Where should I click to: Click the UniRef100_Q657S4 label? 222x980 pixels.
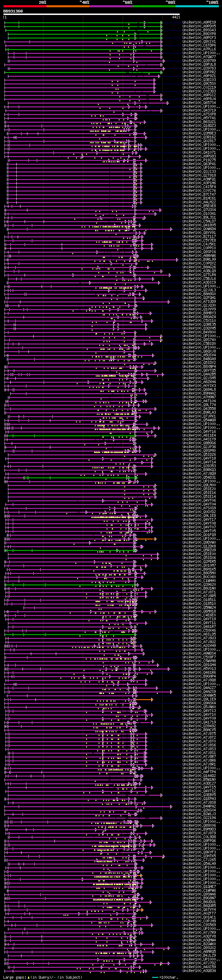(199, 103)
